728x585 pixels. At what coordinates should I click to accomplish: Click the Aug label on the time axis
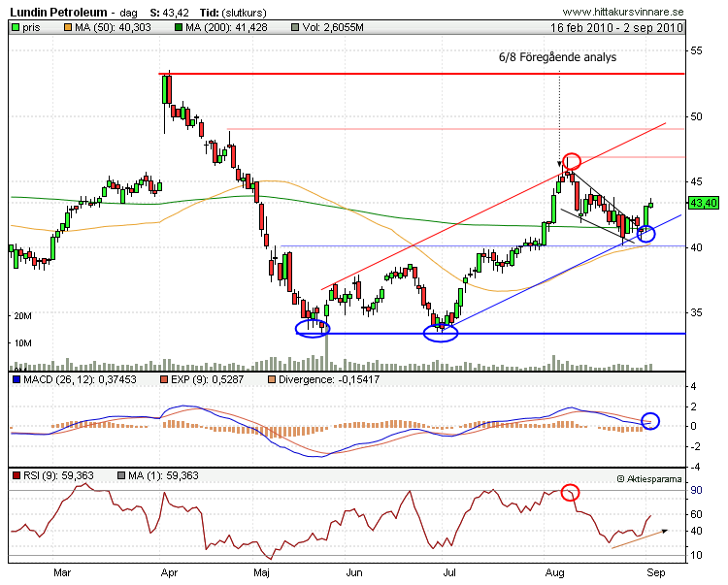tap(555, 572)
